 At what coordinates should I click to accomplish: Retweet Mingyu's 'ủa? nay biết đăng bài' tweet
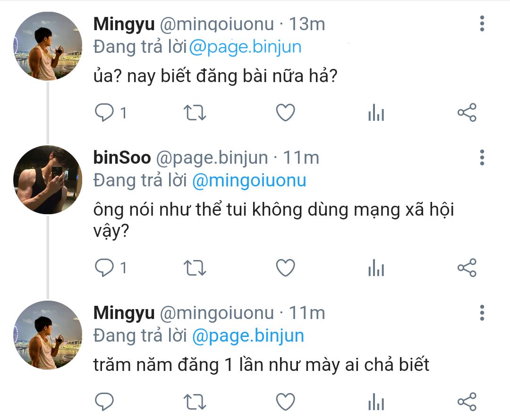[195, 113]
